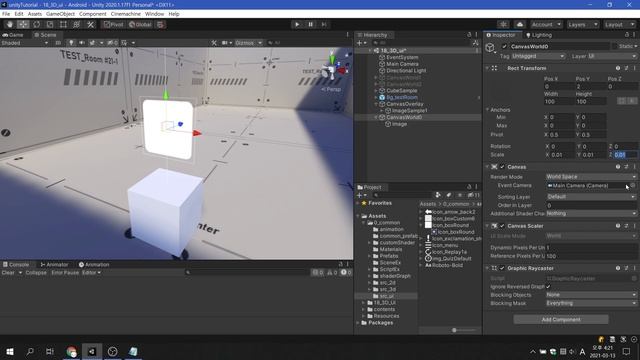Toggle scene audio speaker icon
640x360 pixels.
click(82, 42)
